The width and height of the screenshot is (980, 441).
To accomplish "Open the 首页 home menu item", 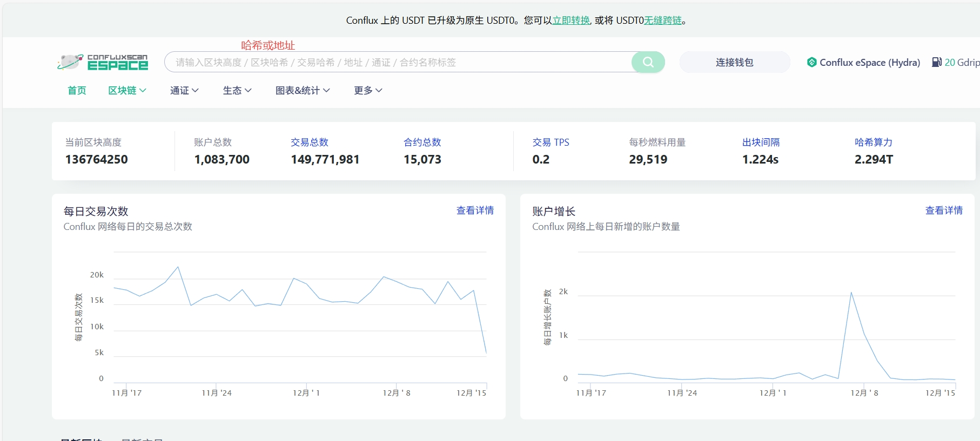I will (x=77, y=90).
